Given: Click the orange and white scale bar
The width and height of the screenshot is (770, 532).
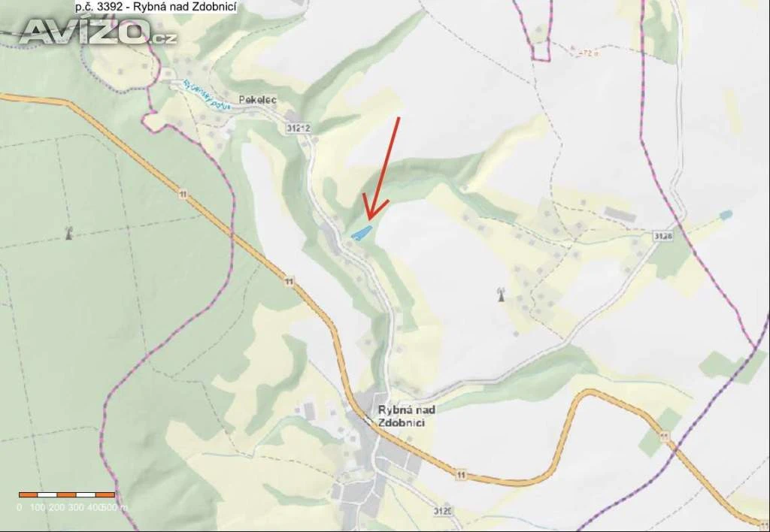Looking at the screenshot, I should [x=67, y=494].
